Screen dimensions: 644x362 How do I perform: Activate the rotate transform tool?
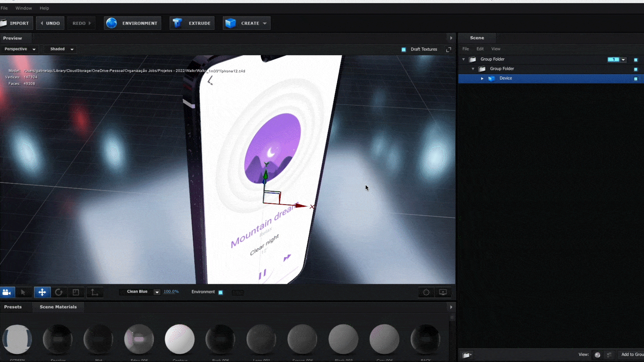click(59, 292)
